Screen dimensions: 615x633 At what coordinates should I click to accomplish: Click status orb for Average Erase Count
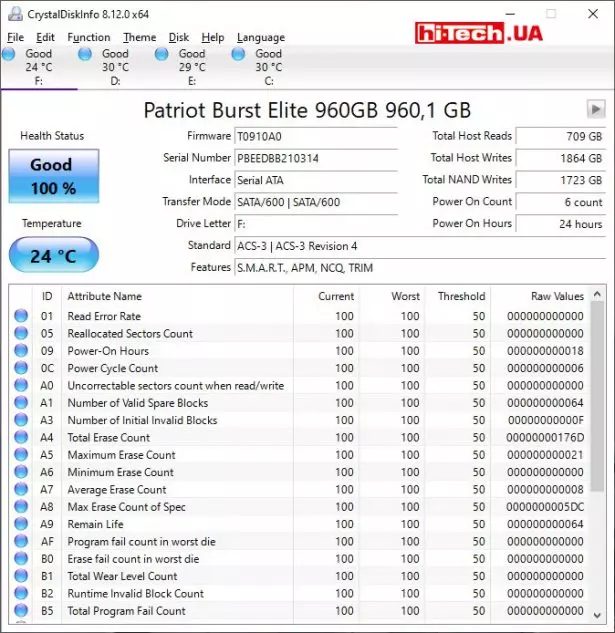click(x=21, y=489)
